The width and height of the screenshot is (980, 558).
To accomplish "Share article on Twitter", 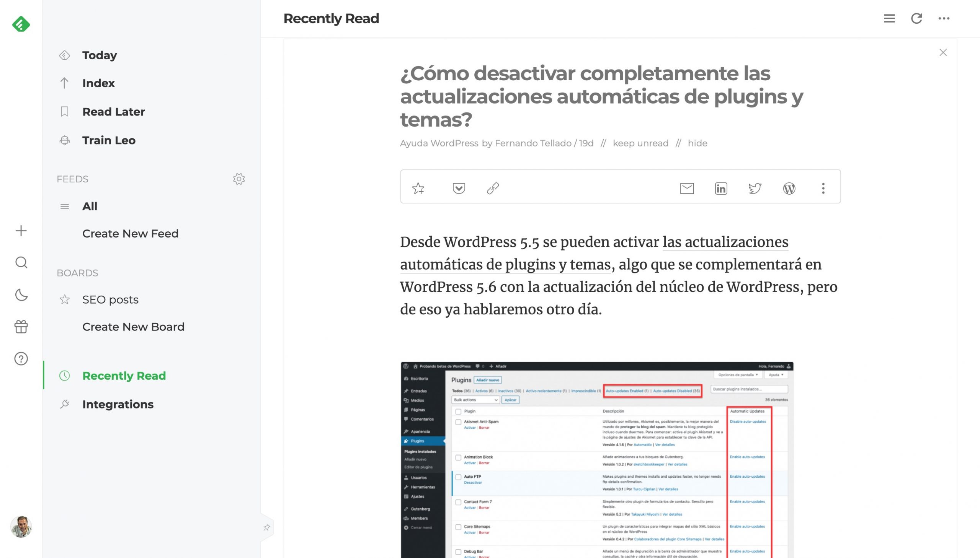I will point(755,188).
